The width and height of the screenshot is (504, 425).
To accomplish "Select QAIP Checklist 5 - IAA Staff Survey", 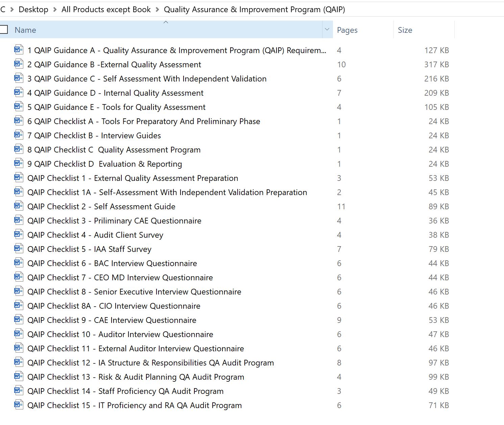I will click(x=89, y=249).
